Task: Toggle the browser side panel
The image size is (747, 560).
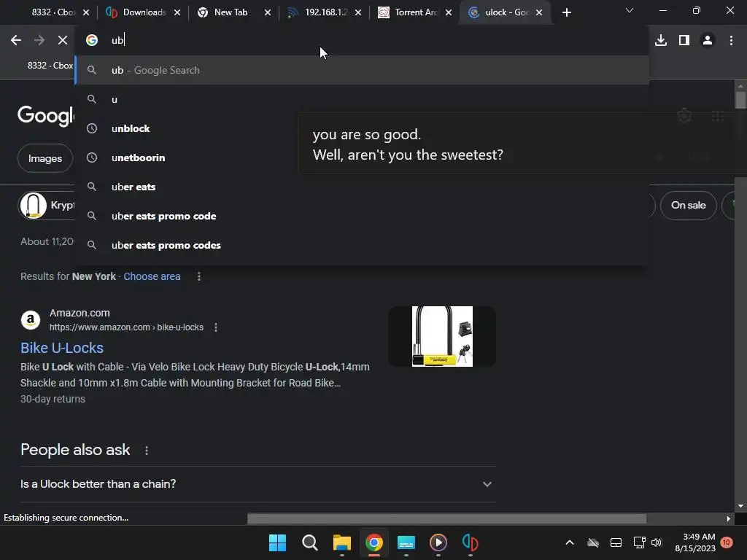Action: click(x=684, y=41)
